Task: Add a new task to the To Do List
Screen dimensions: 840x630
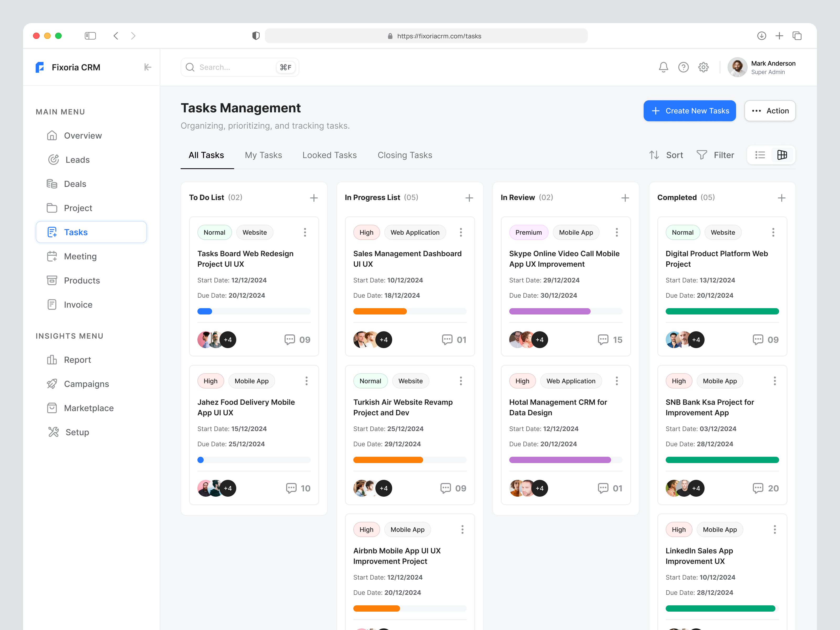Action: [x=314, y=197]
